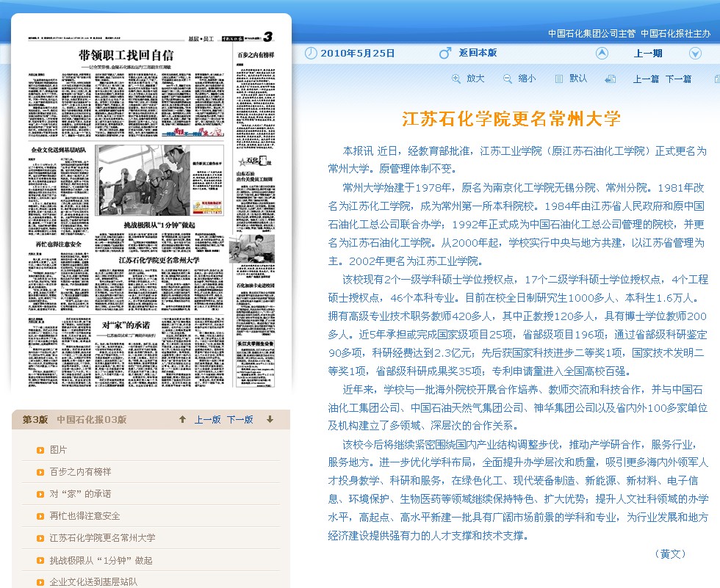Viewport: 720px width, 588px height.
Task: Open the 上一版 previous page link
Action: (207, 420)
